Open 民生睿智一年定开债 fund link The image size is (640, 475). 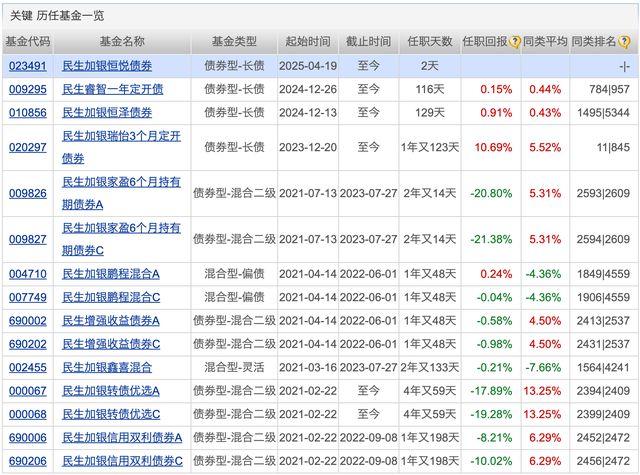pos(113,89)
